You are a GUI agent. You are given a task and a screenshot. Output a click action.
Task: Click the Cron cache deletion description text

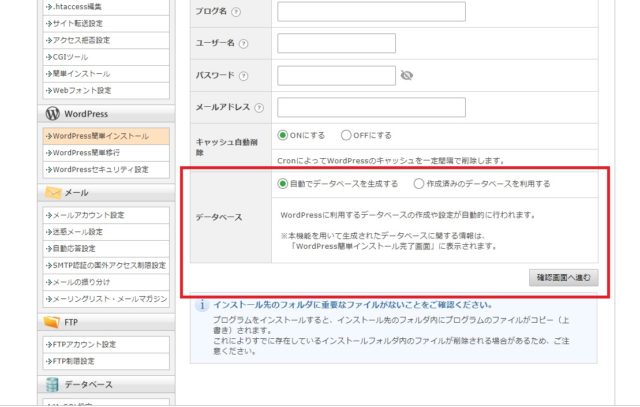[x=391, y=161]
